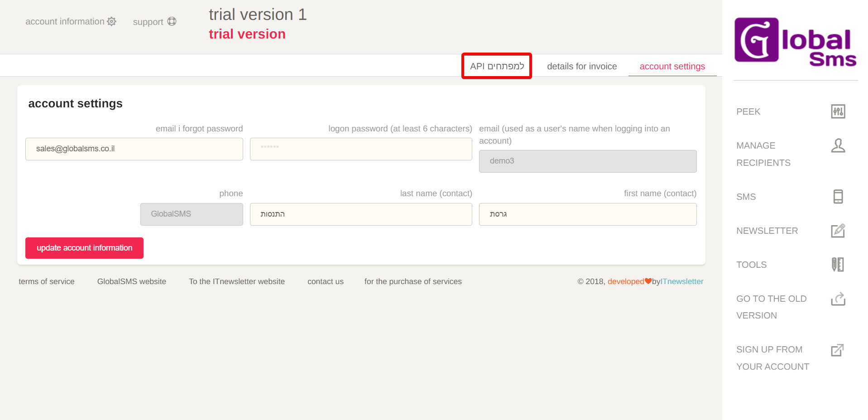Click the gear icon beside account information
This screenshot has height=420, width=868.
(x=112, y=22)
